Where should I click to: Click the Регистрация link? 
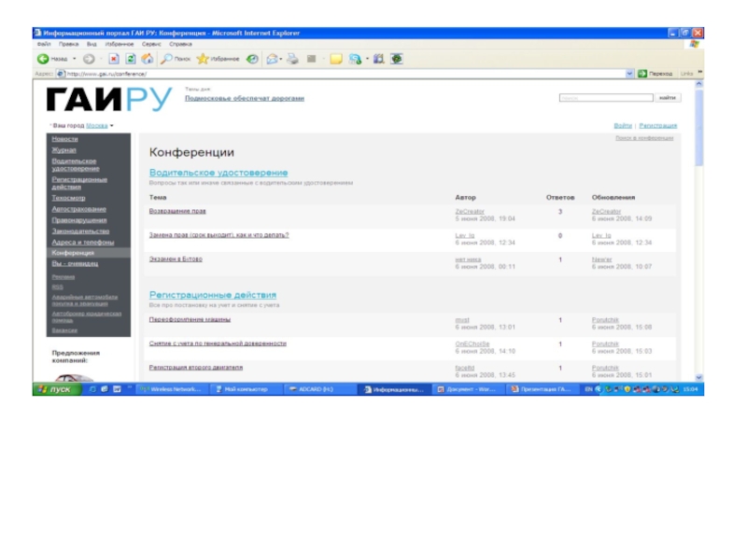click(658, 126)
